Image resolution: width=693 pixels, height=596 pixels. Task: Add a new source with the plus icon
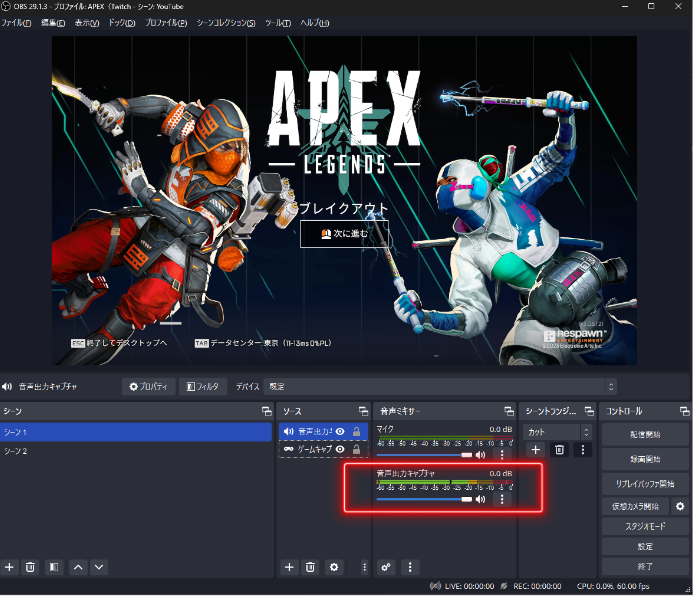click(289, 567)
